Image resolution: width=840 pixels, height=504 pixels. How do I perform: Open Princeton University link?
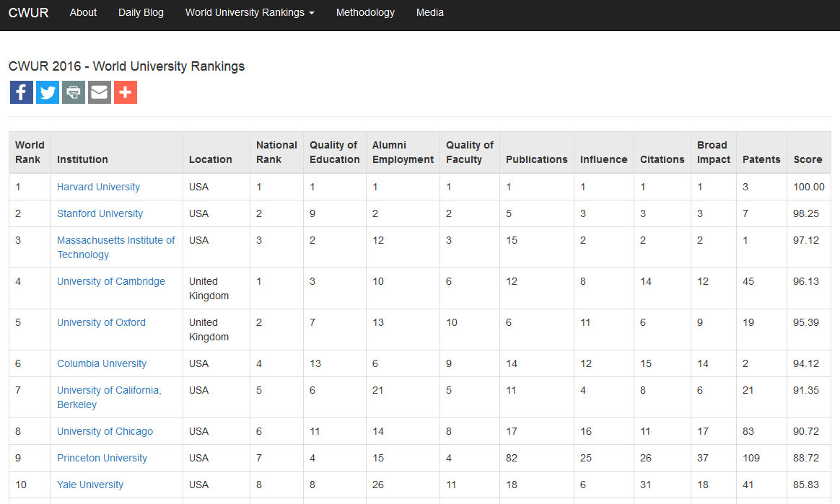[x=102, y=458]
